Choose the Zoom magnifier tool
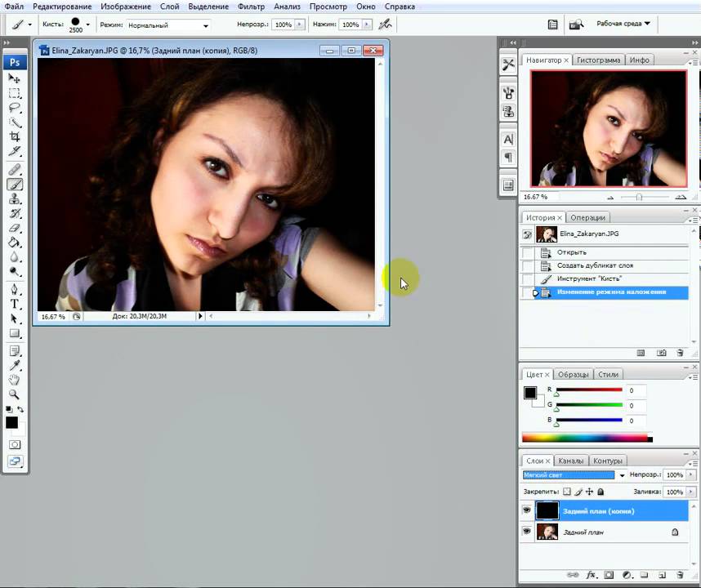The width and height of the screenshot is (701, 588). click(x=15, y=394)
